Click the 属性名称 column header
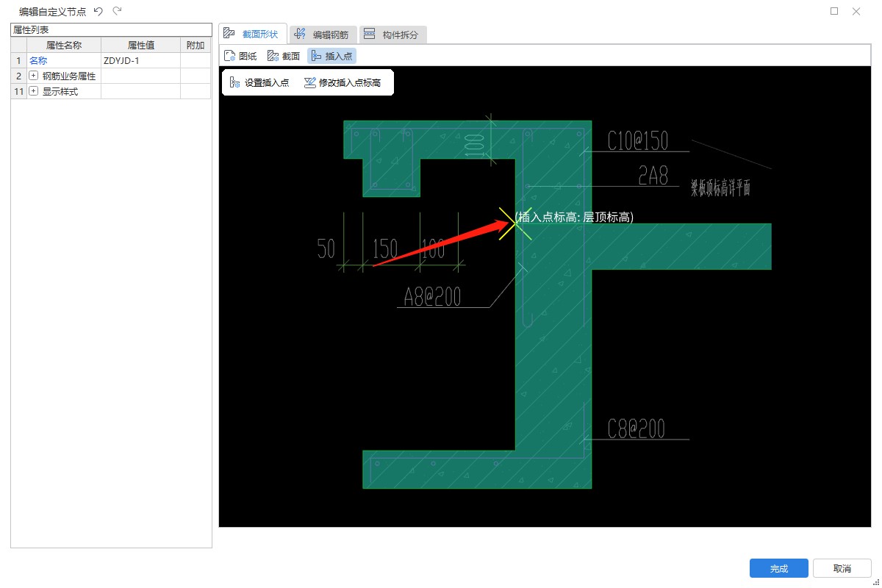Screen dimensions: 882x588 tap(64, 45)
